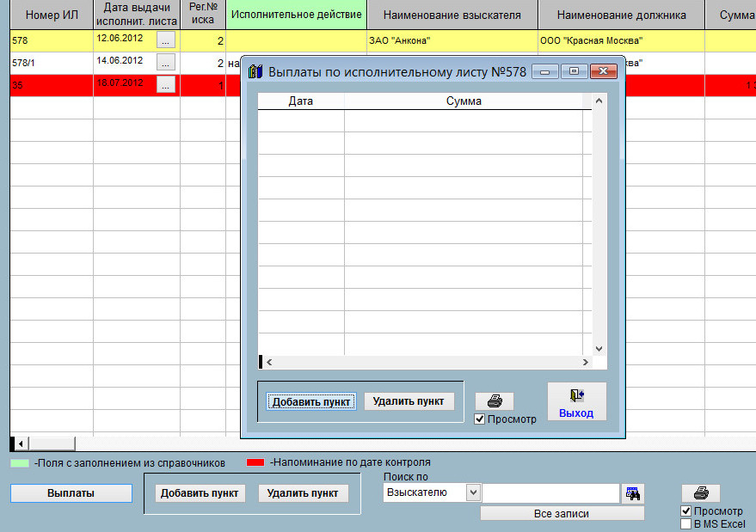Viewport: 756px width, 532px height.
Task: Click the Наименование должника column header
Action: point(622,15)
